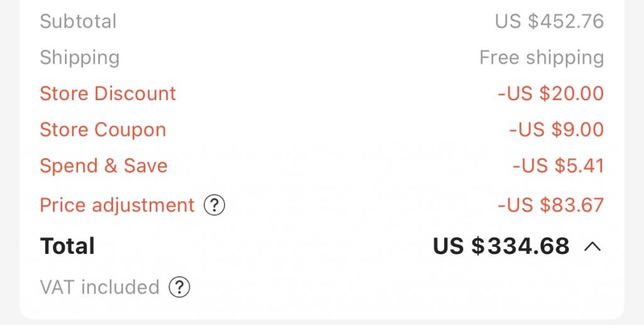Viewport: 644px width, 325px height.
Task: Tap the Free shipping text
Action: click(541, 57)
